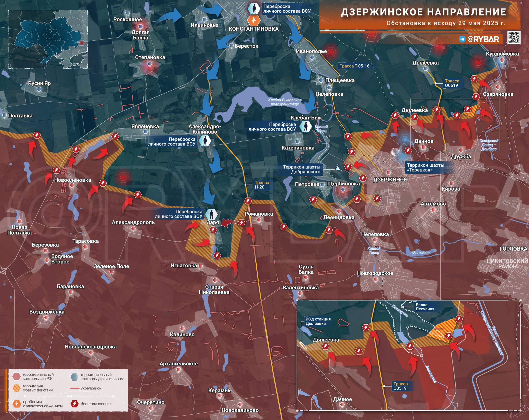Click the soldier icon near Kleban-Byk
This screenshot has width=529, height=420.
coord(306,127)
